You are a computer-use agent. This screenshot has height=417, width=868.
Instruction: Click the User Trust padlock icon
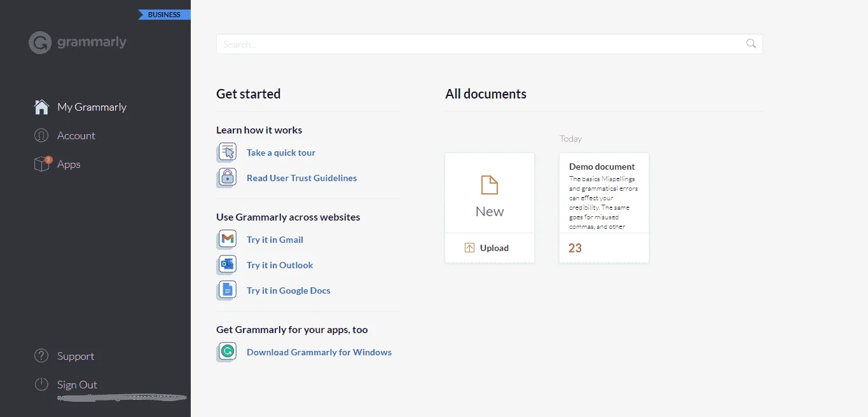pos(227,178)
